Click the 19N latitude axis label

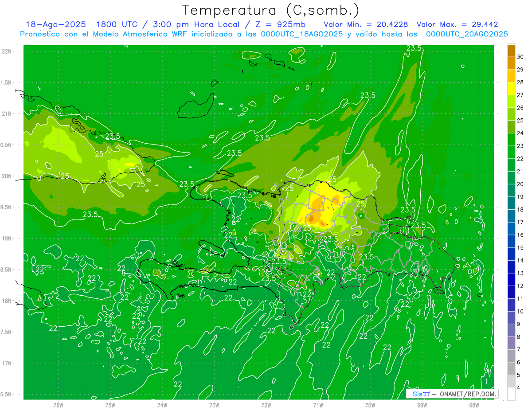[x=7, y=239]
